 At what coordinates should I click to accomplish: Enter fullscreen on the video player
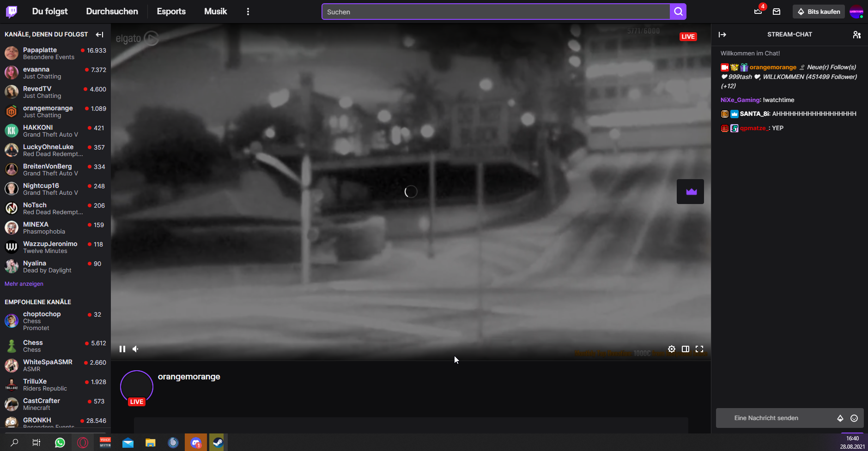[699, 349]
